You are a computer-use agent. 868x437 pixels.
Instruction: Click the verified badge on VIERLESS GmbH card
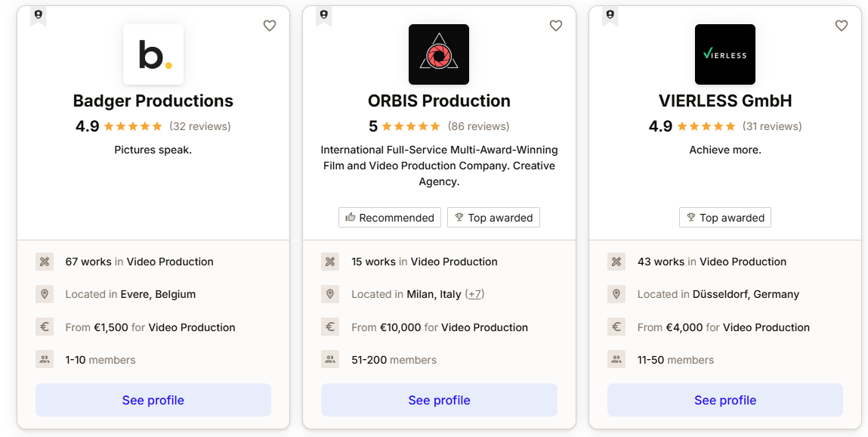[610, 16]
